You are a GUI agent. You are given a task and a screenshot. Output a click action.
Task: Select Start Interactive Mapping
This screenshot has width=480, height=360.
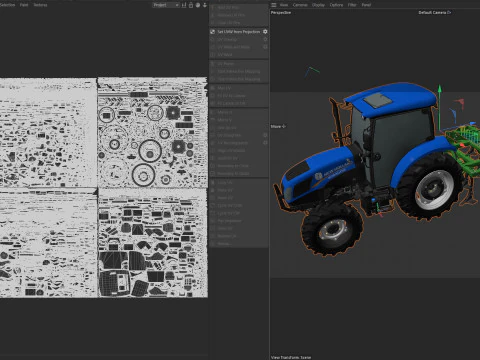tap(239, 71)
